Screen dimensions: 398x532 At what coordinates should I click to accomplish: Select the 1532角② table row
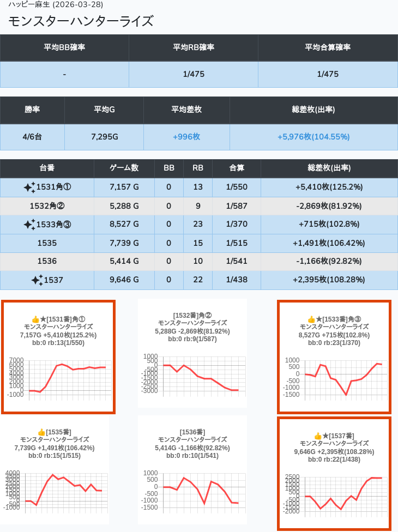[x=47, y=206]
